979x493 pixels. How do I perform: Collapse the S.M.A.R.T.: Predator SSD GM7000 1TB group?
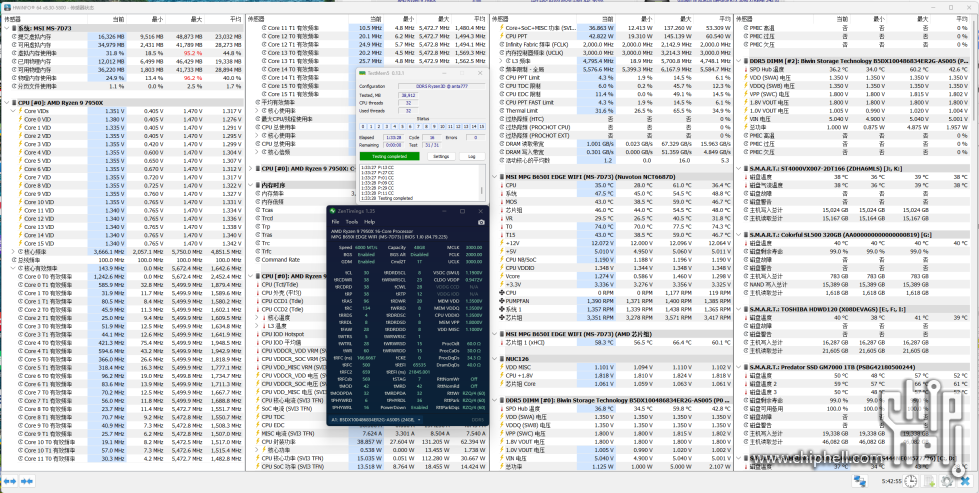click(739, 367)
